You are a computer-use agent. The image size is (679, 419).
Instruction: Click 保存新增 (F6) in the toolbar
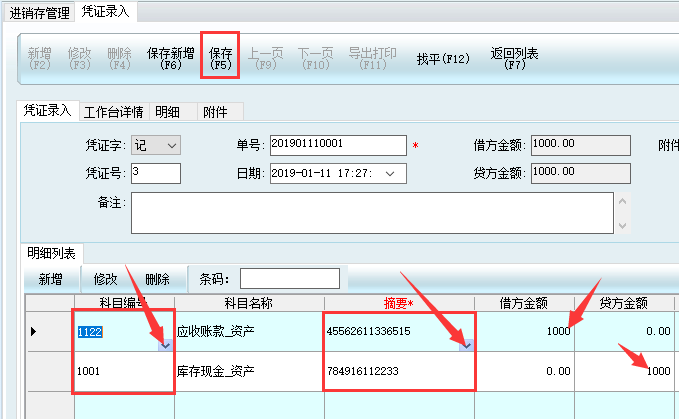[x=170, y=58]
